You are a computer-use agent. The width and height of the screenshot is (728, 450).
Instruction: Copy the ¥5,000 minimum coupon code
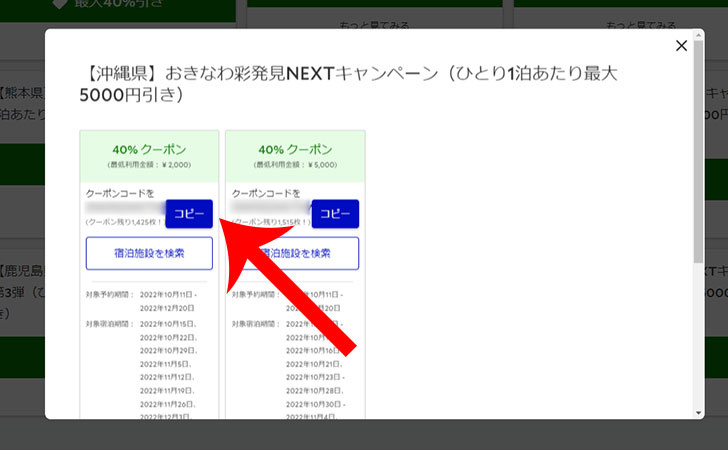(335, 214)
